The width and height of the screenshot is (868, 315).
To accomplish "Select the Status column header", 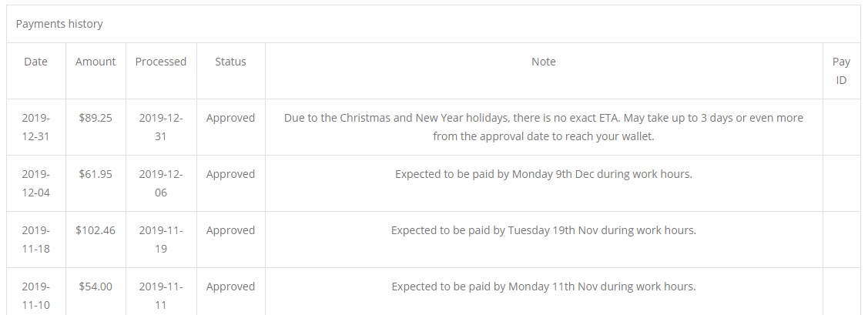I will coord(230,62).
